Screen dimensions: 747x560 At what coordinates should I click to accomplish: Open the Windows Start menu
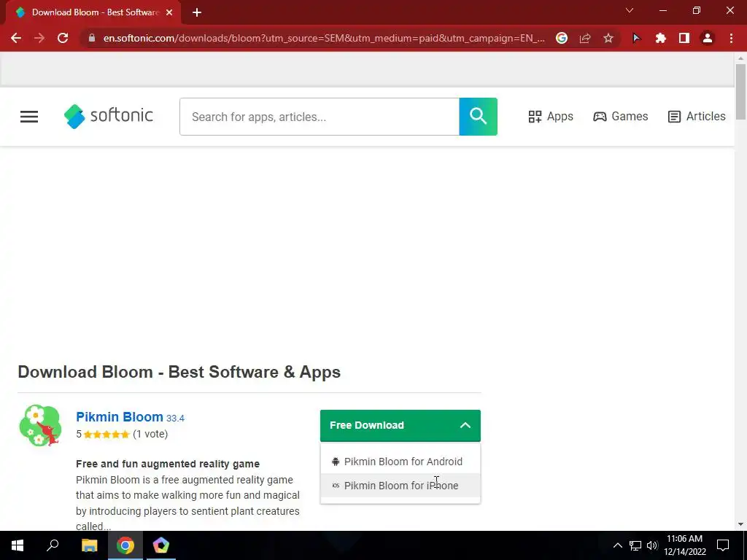pyautogui.click(x=18, y=545)
